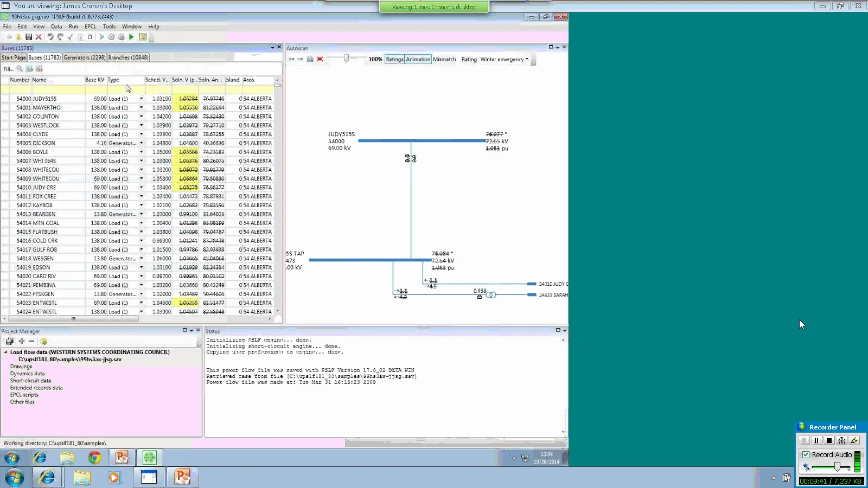Screen dimensions: 868x488
Task: Click the Stop button on the Recorder Panel
Action: pos(828,440)
